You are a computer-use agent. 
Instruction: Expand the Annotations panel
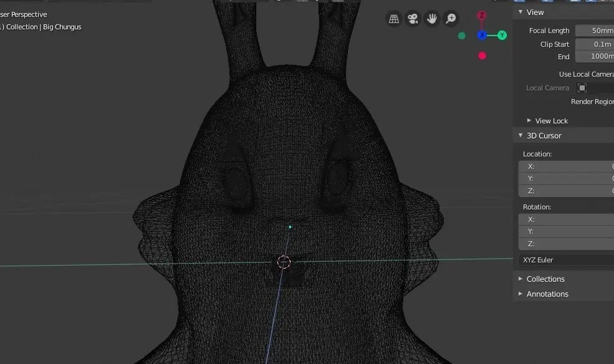coord(520,294)
